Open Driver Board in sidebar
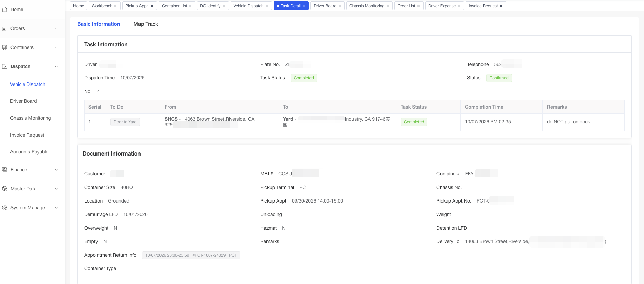This screenshot has height=284, width=644. click(x=23, y=101)
